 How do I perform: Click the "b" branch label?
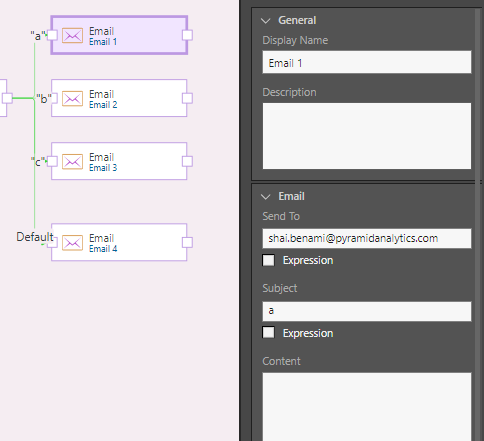click(x=44, y=99)
